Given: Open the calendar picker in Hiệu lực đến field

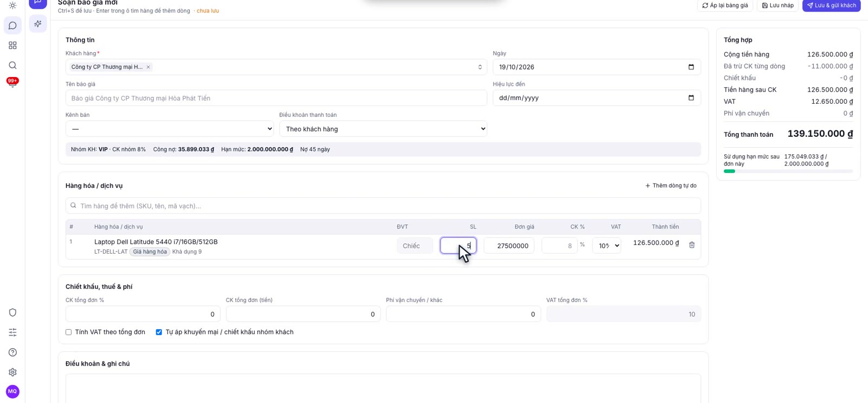Looking at the screenshot, I should point(691,98).
